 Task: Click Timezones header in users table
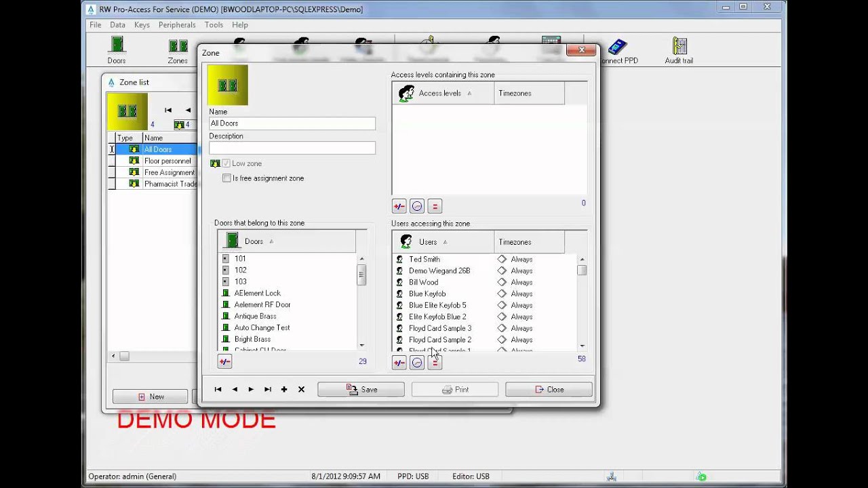tap(530, 242)
